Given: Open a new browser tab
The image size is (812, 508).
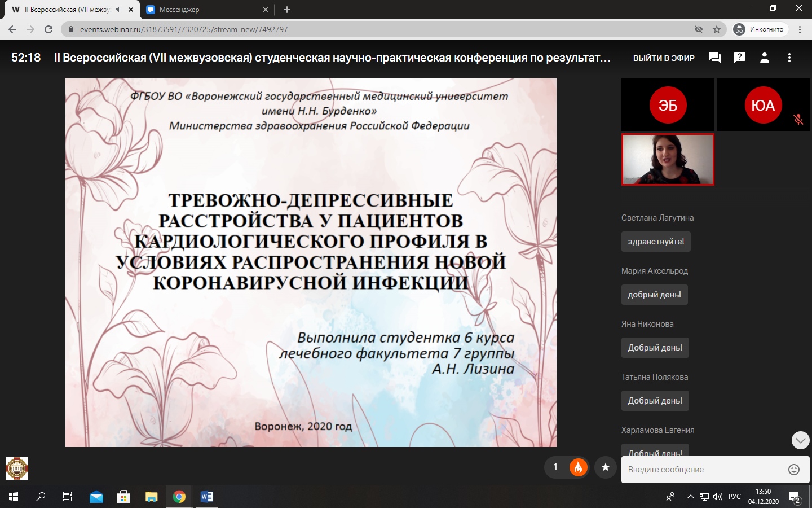Looking at the screenshot, I should pos(287,10).
